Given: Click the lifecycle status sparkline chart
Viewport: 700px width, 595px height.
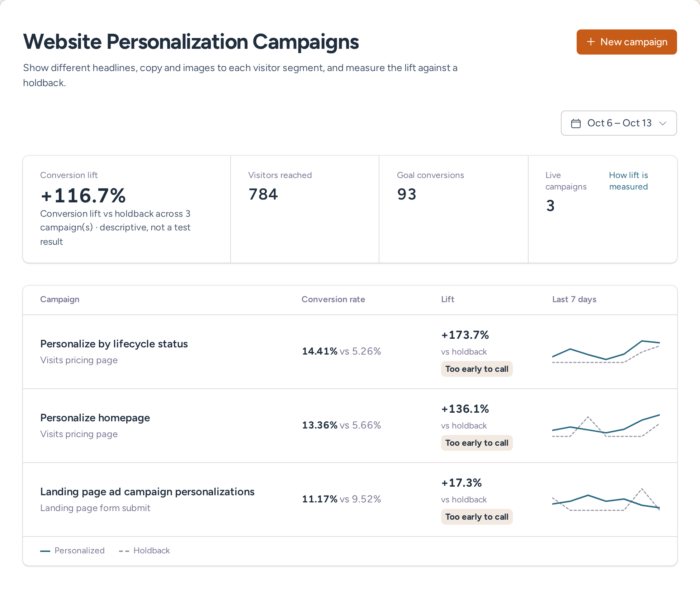Looking at the screenshot, I should click(x=606, y=352).
